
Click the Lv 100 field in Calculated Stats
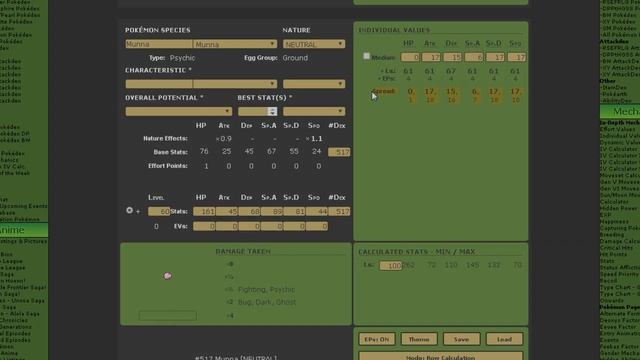click(x=391, y=265)
